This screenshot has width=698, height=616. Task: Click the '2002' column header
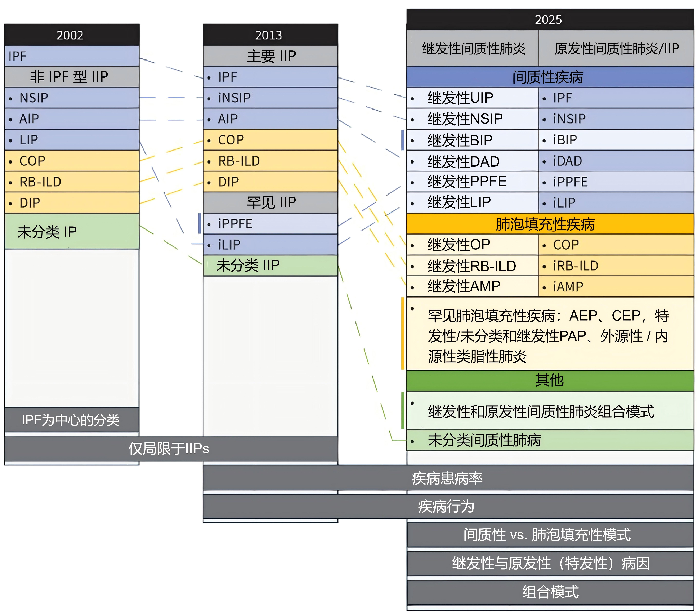tap(72, 35)
